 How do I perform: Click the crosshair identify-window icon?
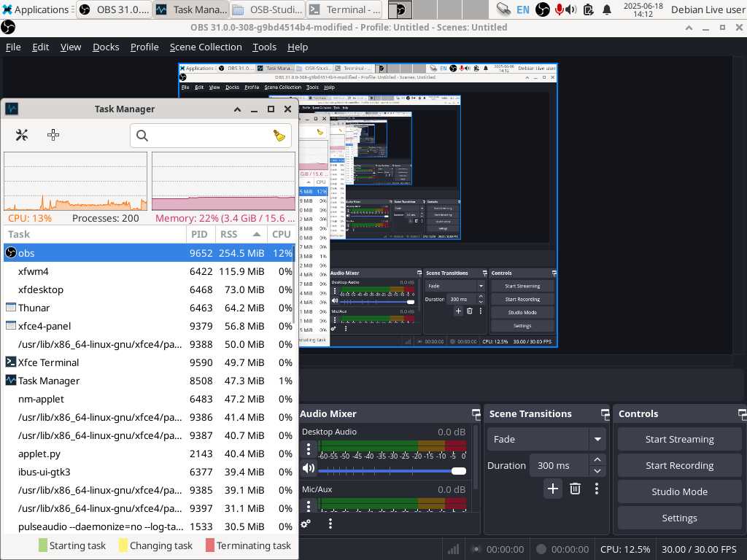[x=53, y=135]
